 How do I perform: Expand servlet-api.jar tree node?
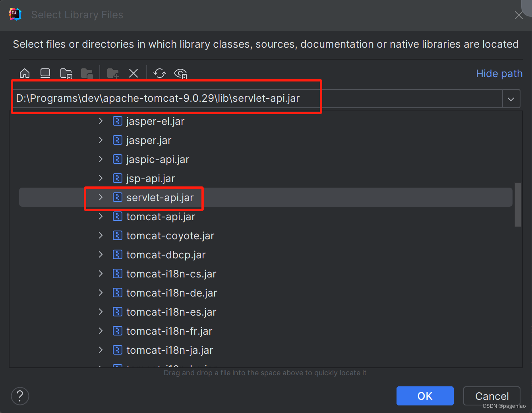pos(101,197)
